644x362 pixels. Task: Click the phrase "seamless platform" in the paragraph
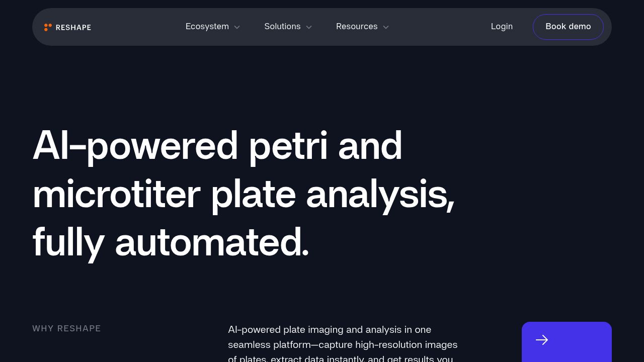(270, 345)
